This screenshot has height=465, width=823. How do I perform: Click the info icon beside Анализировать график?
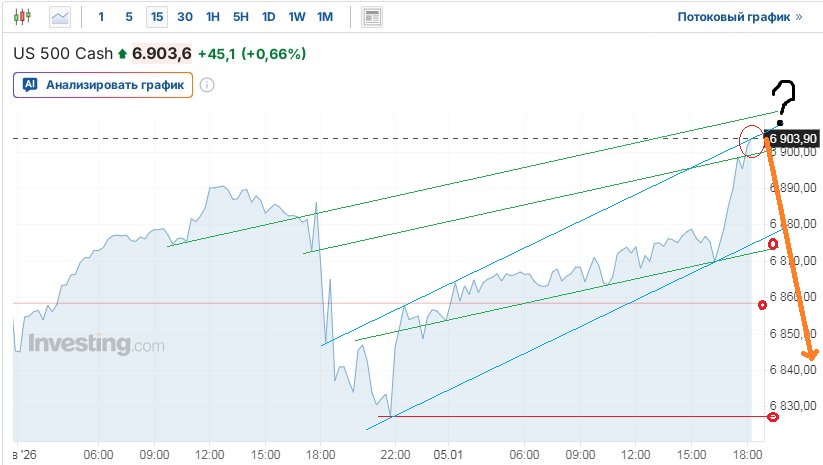coord(207,85)
